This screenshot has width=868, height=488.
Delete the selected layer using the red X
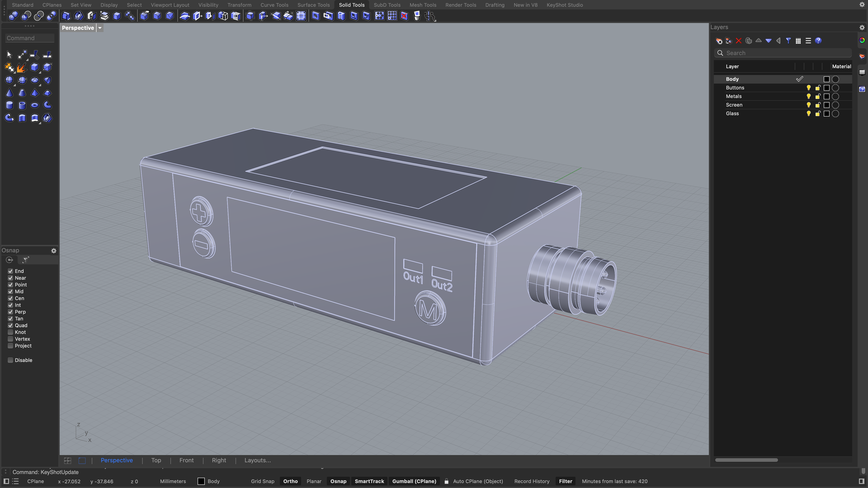pyautogui.click(x=738, y=41)
